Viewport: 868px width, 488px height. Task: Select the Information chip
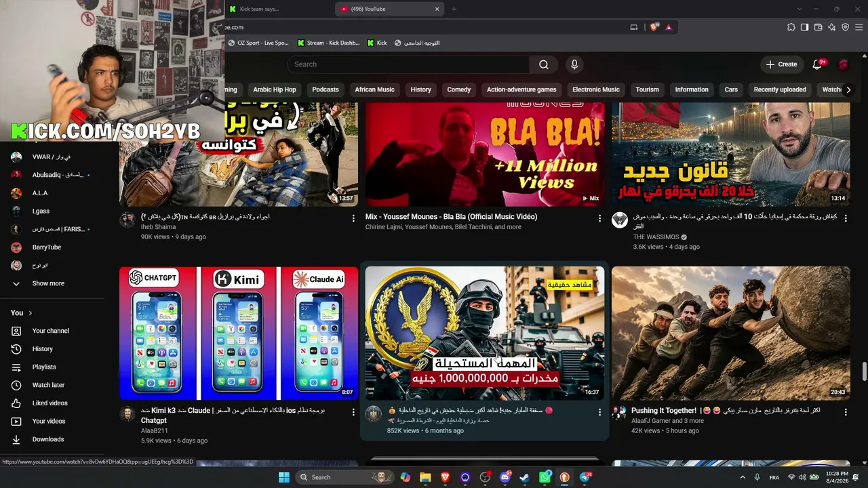(x=692, y=89)
